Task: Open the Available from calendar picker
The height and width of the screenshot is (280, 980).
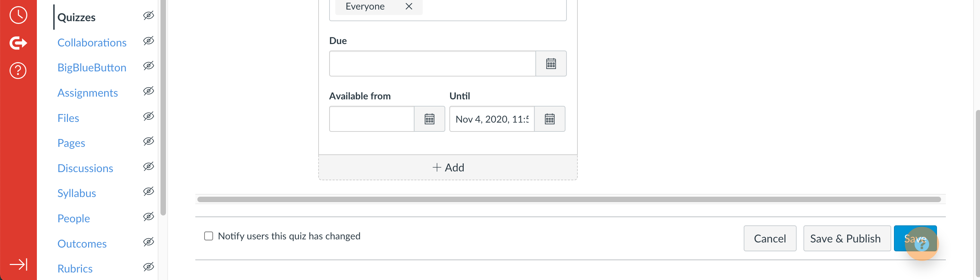Action: 430,119
